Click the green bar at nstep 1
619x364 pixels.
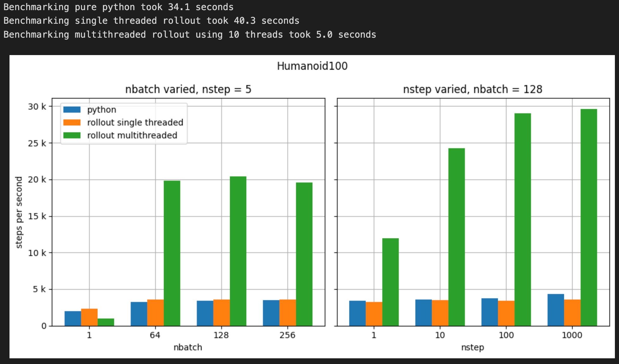pos(391,282)
